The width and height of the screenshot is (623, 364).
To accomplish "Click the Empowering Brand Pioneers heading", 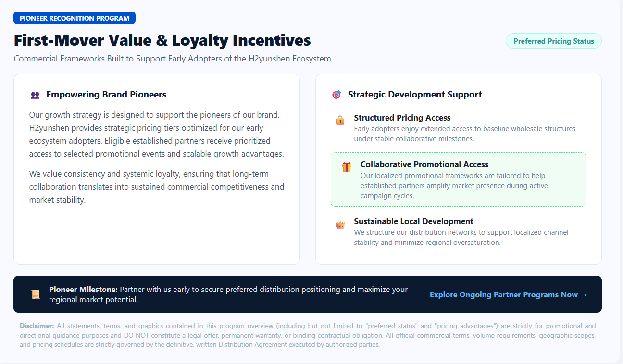I will point(106,95).
